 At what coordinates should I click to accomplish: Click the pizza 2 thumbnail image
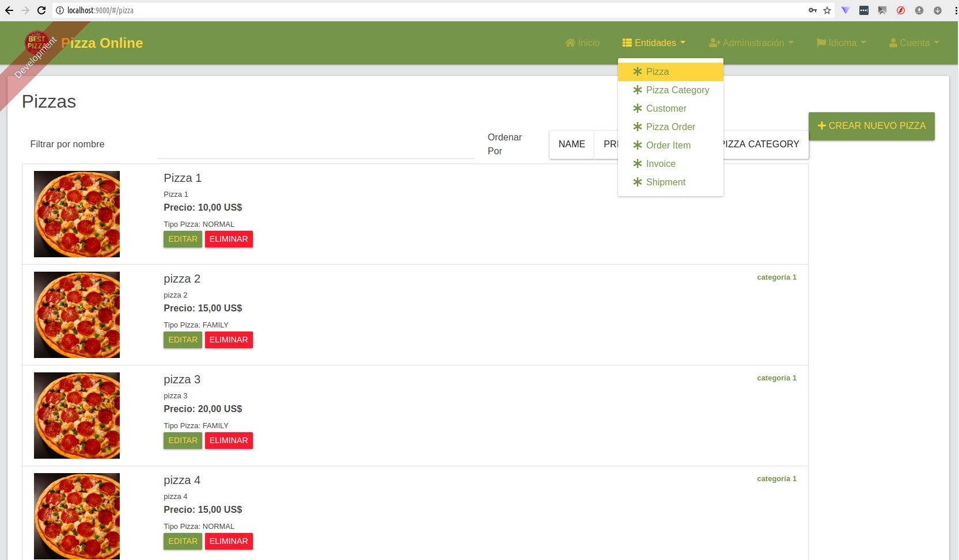(77, 315)
